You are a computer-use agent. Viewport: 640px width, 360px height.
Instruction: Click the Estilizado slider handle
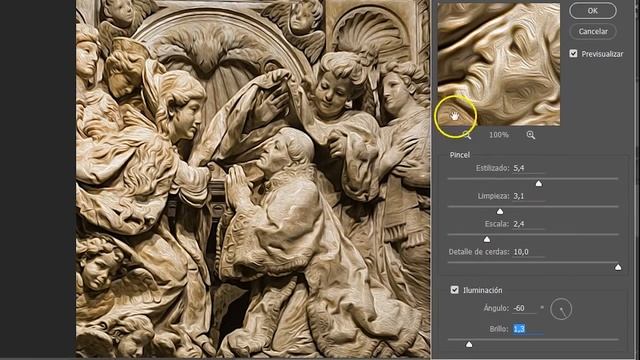point(539,184)
